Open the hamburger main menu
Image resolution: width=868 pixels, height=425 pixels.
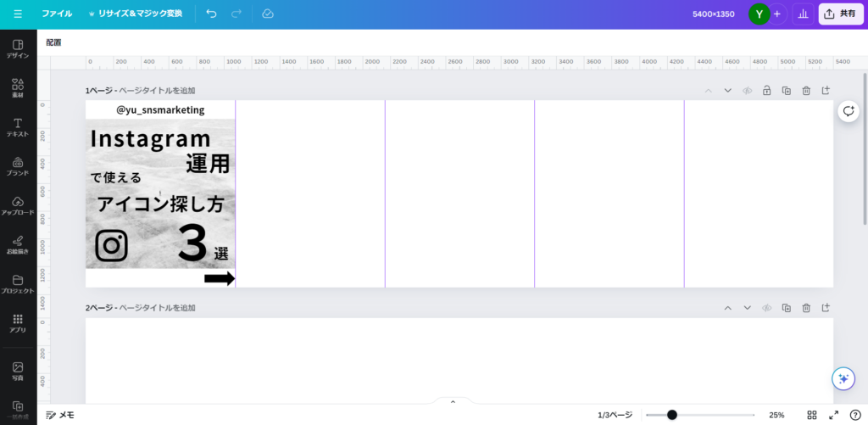pyautogui.click(x=18, y=14)
